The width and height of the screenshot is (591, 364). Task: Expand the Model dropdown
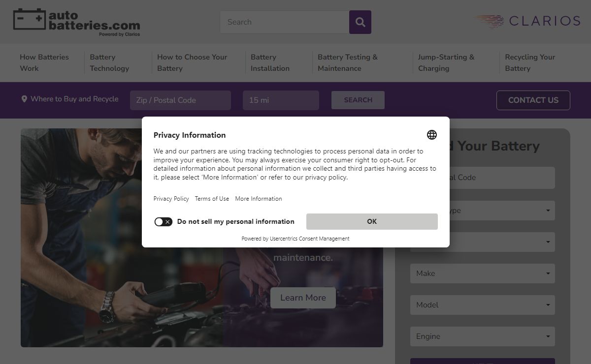[483, 305]
